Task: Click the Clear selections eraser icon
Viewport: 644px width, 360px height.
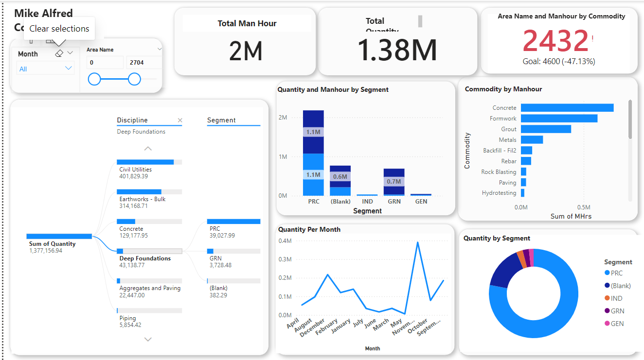Action: (x=59, y=53)
